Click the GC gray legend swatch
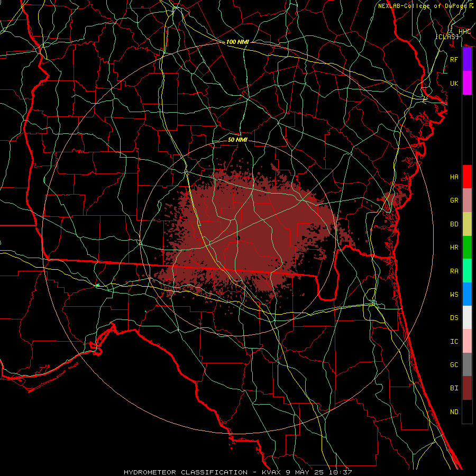476x476 pixels. [467, 364]
